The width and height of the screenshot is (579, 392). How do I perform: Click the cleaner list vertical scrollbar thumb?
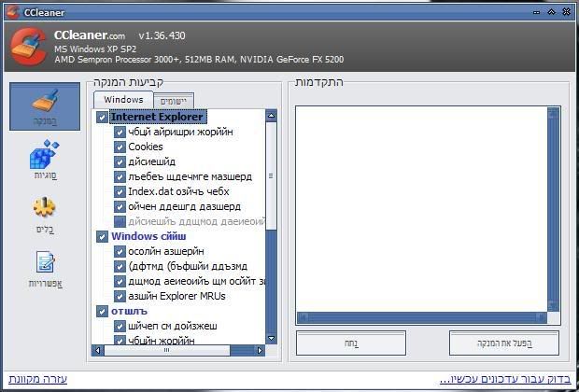pos(271,176)
